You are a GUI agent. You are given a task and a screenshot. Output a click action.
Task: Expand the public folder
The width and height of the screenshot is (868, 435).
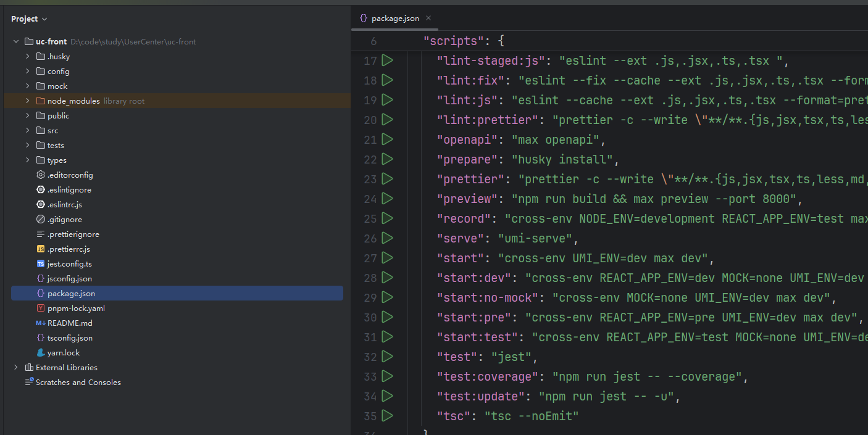(x=28, y=115)
